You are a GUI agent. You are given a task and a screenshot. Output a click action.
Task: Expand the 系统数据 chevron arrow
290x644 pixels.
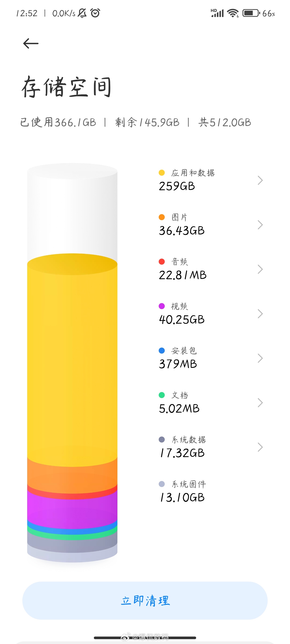pyautogui.click(x=260, y=447)
